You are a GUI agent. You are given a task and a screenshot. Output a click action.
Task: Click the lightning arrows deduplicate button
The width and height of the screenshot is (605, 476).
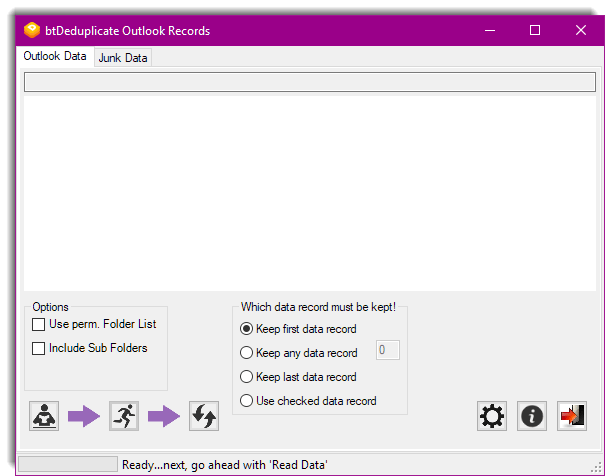(204, 416)
